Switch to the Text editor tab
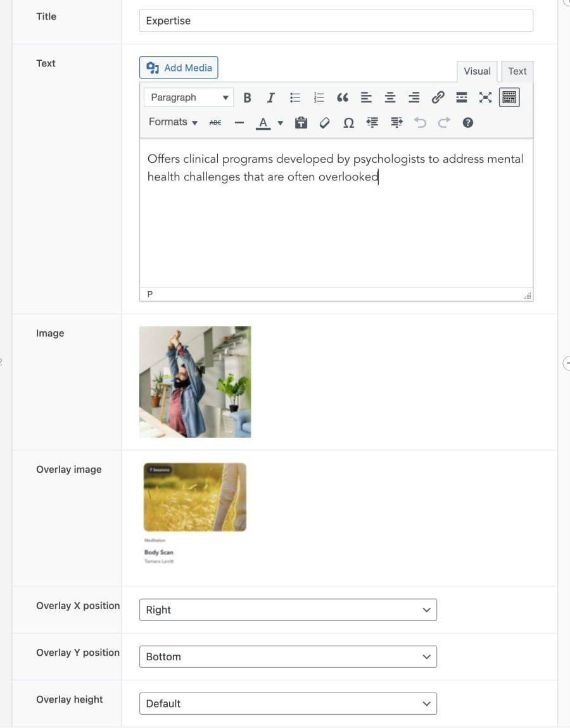 (x=517, y=72)
